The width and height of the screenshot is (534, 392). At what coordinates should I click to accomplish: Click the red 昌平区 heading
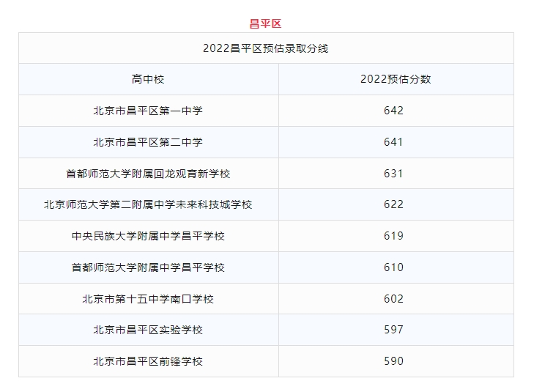pyautogui.click(x=266, y=23)
